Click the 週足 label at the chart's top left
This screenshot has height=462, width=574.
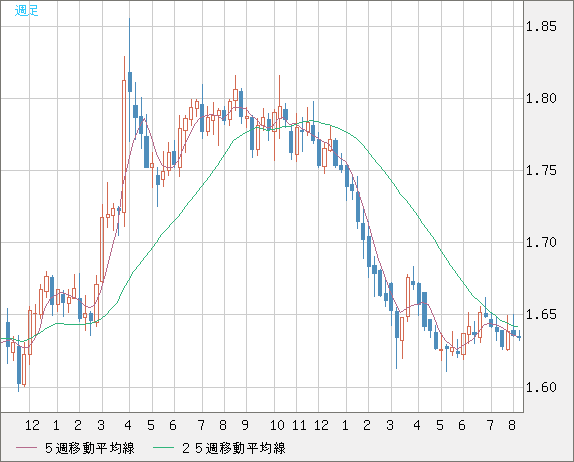tap(26, 11)
